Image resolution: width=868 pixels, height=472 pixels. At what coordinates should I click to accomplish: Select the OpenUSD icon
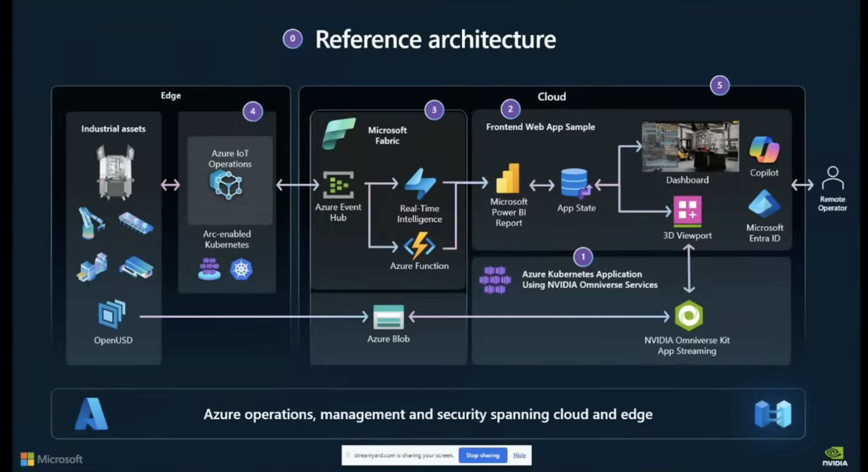tap(112, 314)
